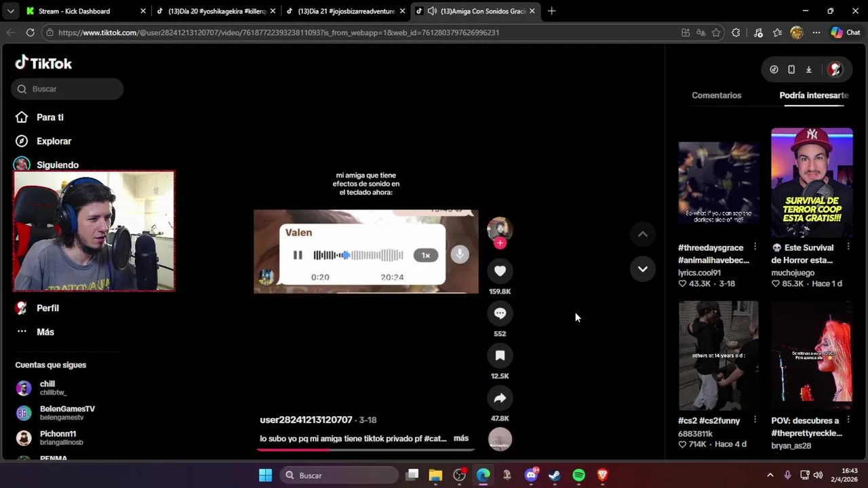Open the TikTok coins icon in top pill
The height and width of the screenshot is (488, 868).
click(774, 69)
